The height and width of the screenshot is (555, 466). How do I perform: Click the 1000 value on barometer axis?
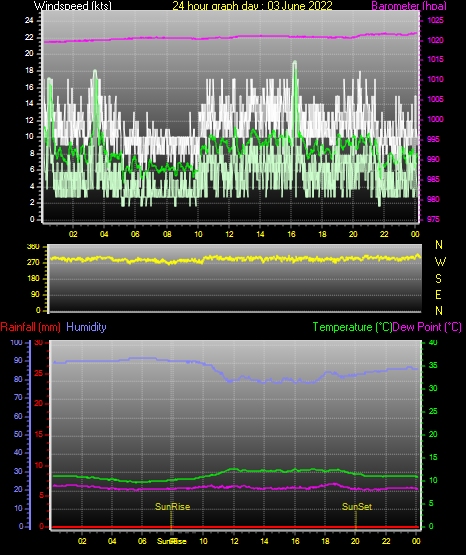coord(436,119)
